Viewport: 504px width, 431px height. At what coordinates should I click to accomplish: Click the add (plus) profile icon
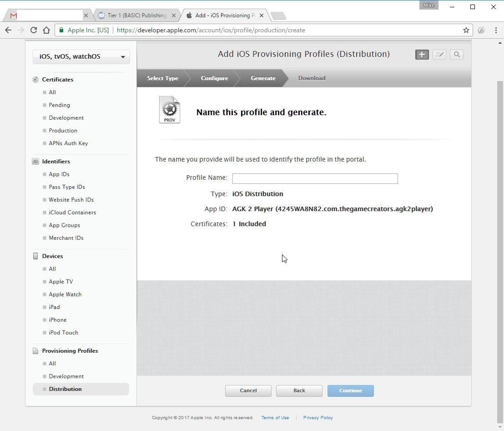tap(422, 55)
